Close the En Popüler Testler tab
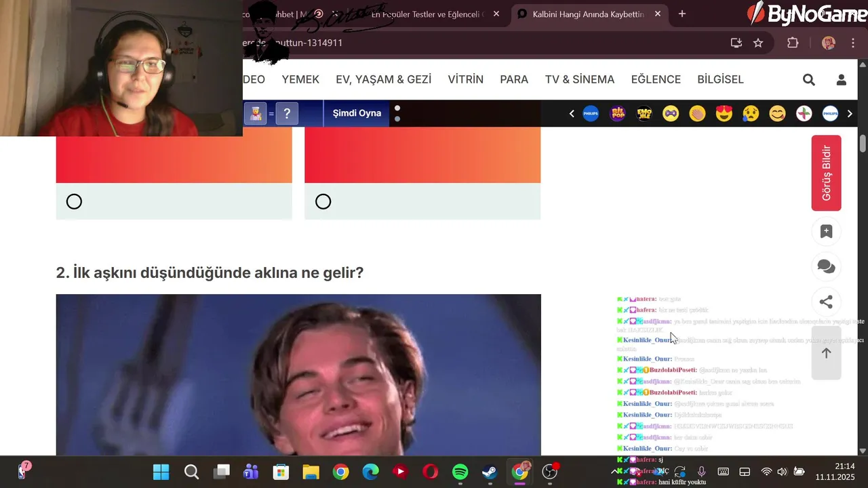Screen dimensions: 868x488 click(x=496, y=14)
